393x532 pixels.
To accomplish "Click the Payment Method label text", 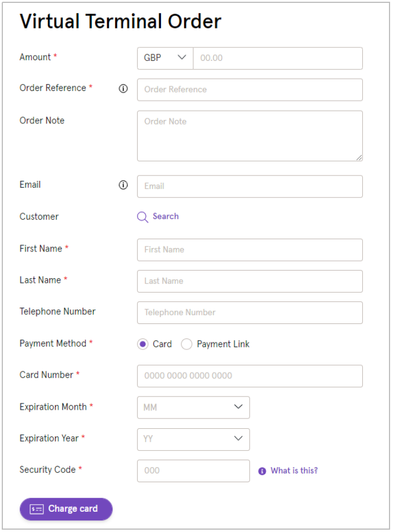I will click(x=53, y=343).
